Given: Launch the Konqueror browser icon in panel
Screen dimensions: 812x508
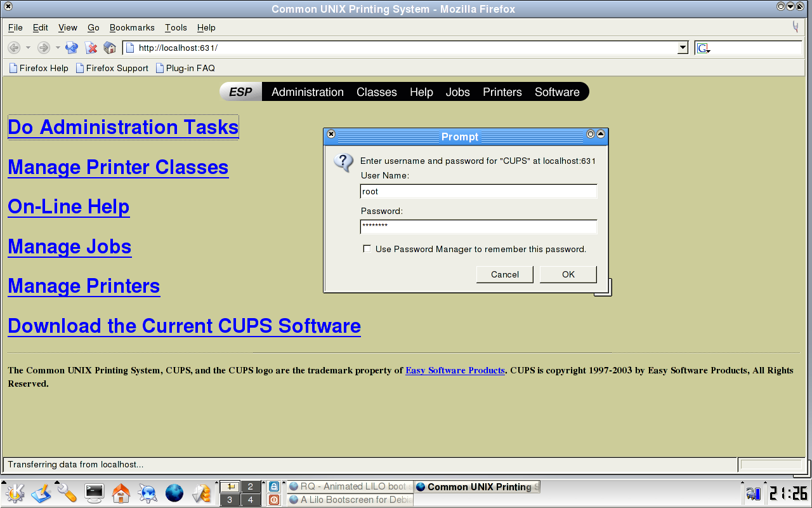Looking at the screenshot, I should click(x=148, y=493).
